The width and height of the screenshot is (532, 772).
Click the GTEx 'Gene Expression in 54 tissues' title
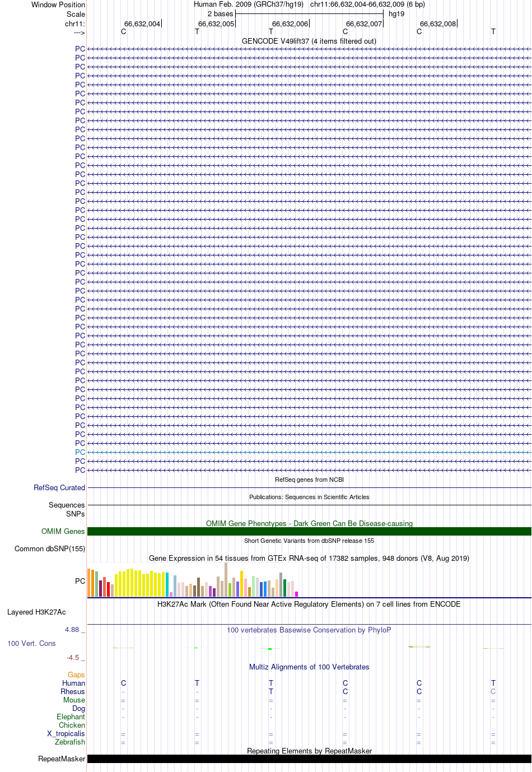tap(309, 558)
